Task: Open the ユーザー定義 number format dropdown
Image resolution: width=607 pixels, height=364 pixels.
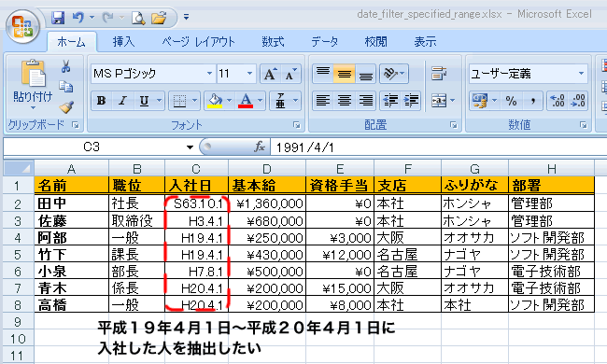Action: pos(581,73)
